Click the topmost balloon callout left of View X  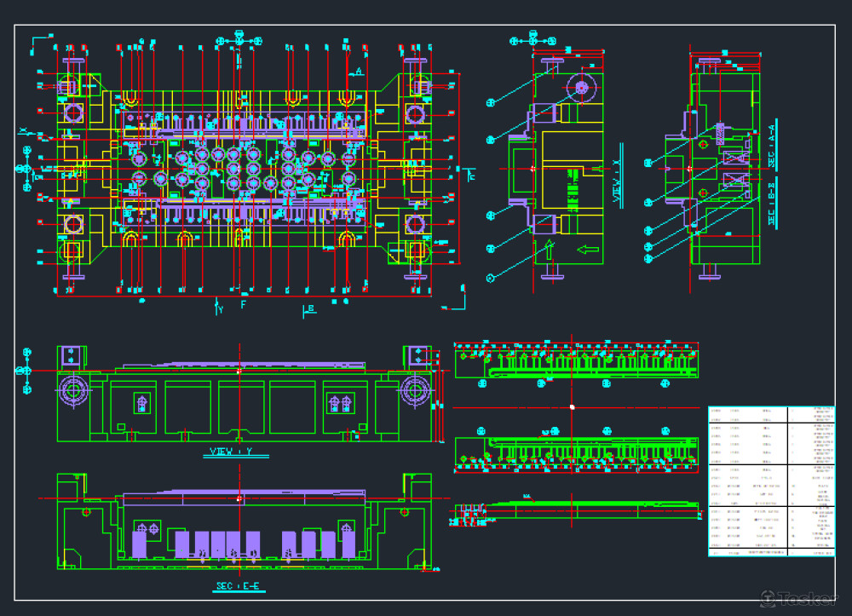tap(490, 103)
